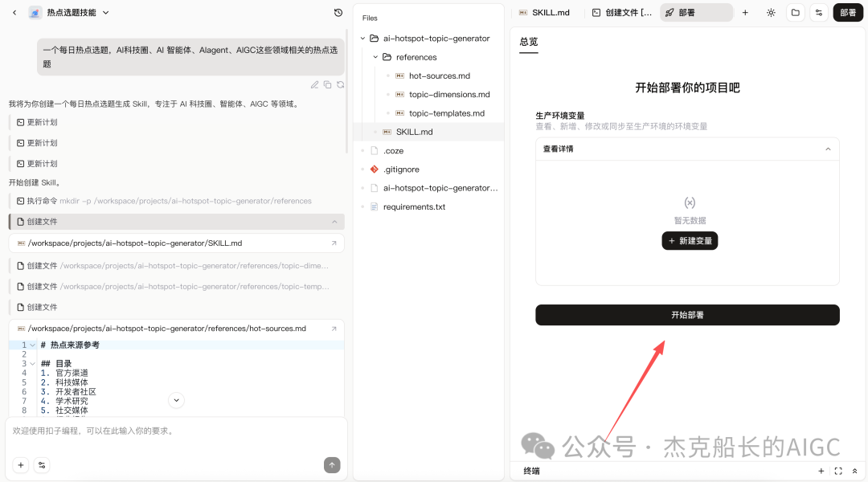Expand terminal panel with up chevrons
This screenshot has height=482, width=868.
tap(854, 471)
